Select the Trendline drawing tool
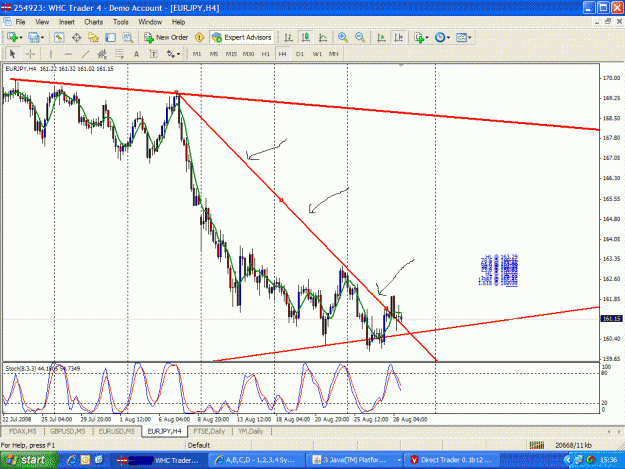The image size is (625, 469). [x=85, y=54]
